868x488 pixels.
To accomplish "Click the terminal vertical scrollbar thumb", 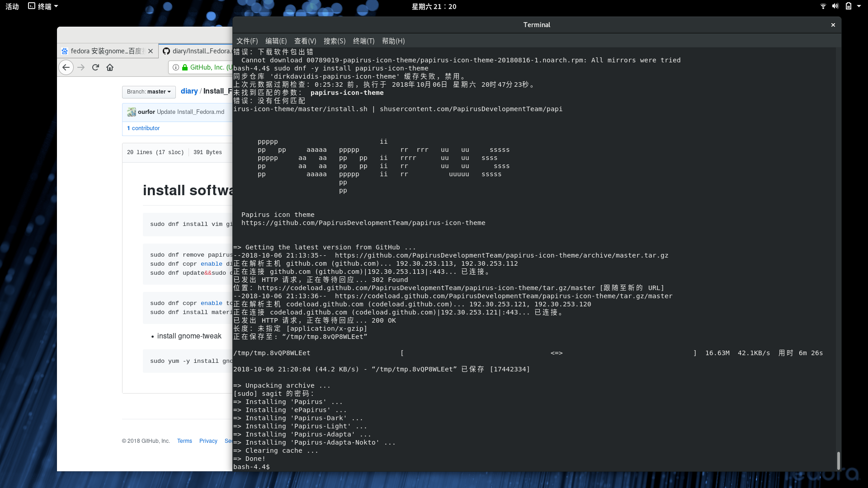I will click(838, 460).
